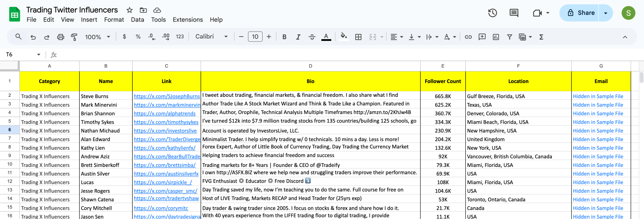
Task: Activate the paint format tool
Action: pyautogui.click(x=74, y=37)
